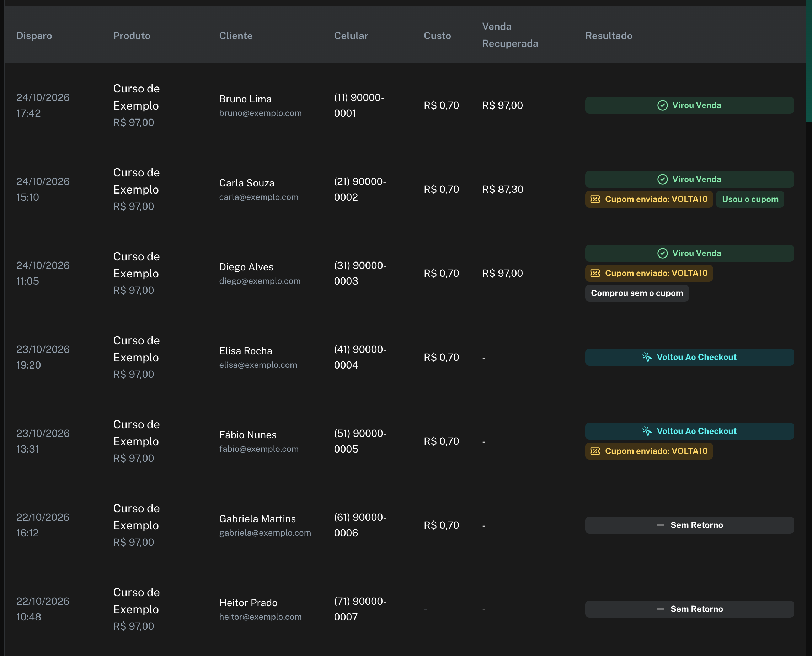Click the Custo column header
The width and height of the screenshot is (812, 656).
(x=437, y=36)
